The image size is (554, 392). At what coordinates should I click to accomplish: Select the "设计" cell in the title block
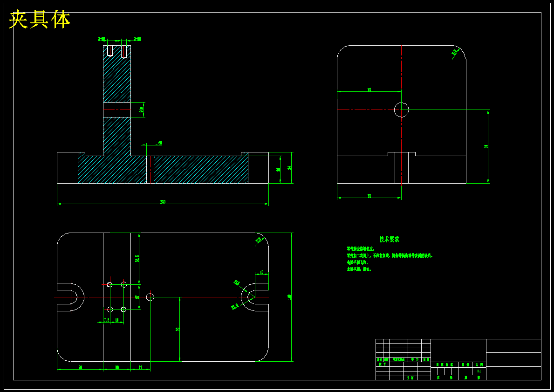382,364
